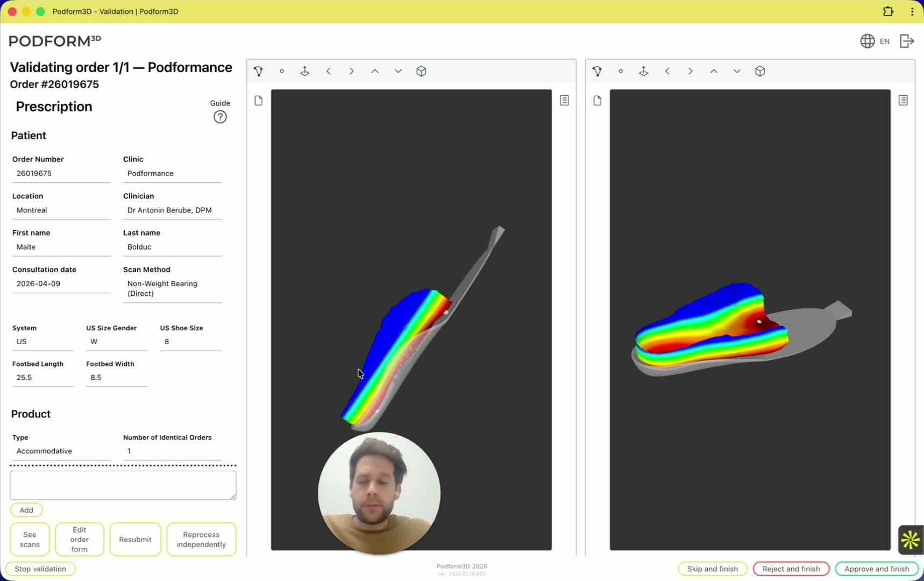The width and height of the screenshot is (924, 581).
Task: Click the EN language label
Action: click(885, 41)
